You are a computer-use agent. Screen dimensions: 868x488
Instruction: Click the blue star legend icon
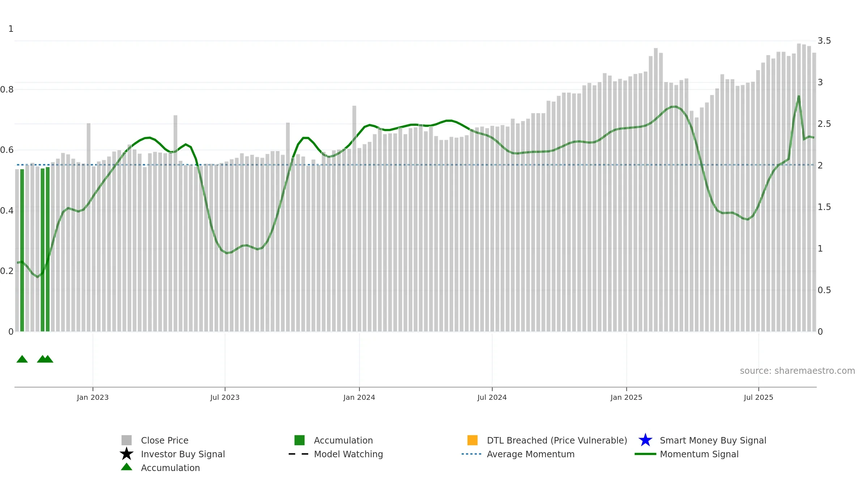coord(645,440)
